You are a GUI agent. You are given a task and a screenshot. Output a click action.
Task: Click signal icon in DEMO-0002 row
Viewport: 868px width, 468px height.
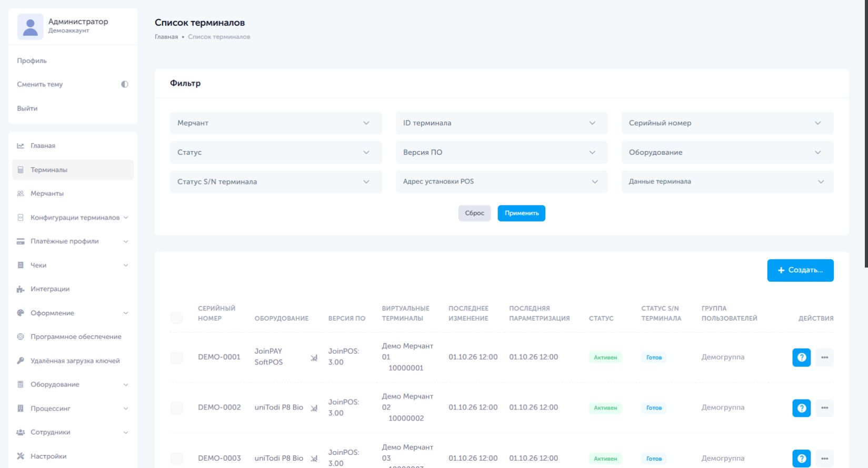click(314, 408)
